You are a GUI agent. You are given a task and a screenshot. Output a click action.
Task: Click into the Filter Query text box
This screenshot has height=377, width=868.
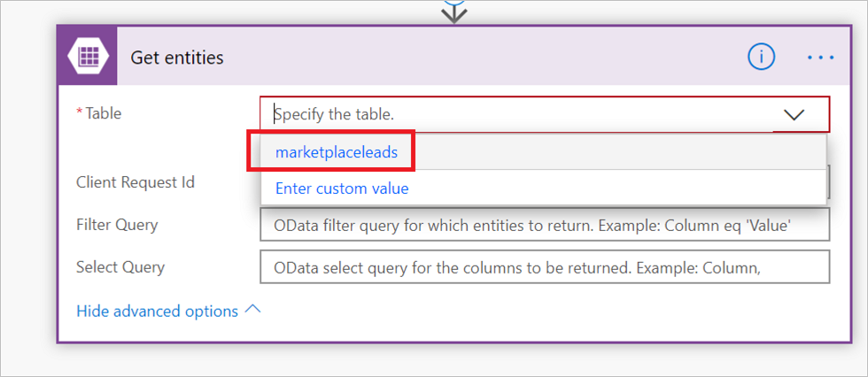tap(545, 225)
